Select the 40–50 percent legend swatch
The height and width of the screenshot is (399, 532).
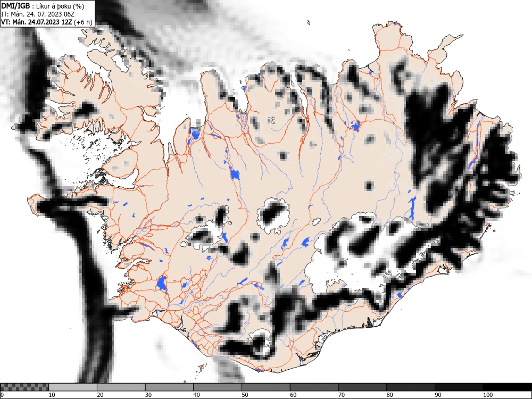[x=218, y=387]
